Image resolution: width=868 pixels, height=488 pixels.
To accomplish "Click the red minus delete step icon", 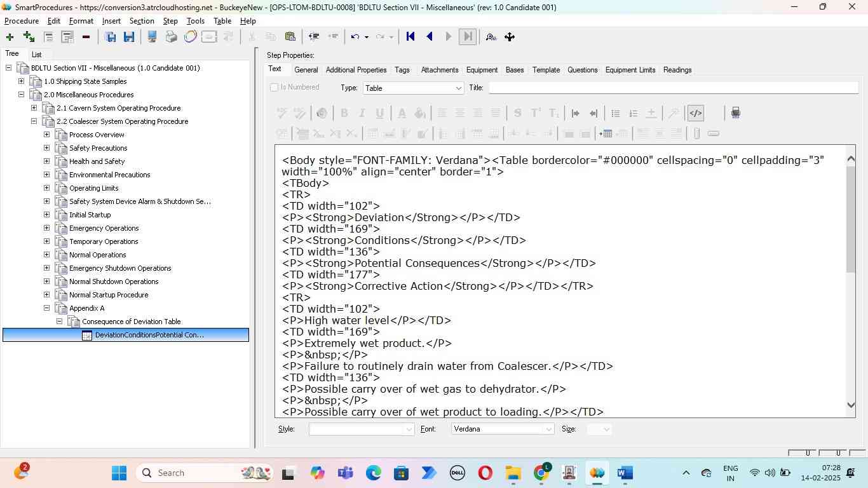I will click(x=86, y=37).
